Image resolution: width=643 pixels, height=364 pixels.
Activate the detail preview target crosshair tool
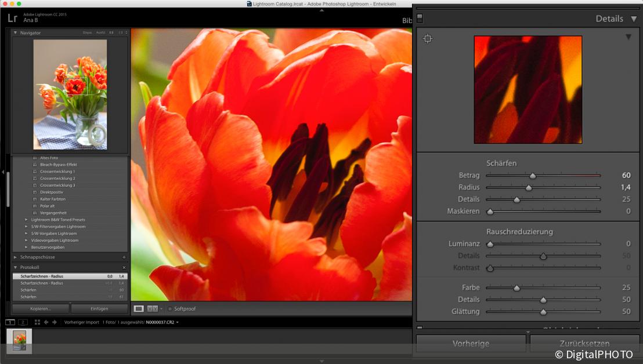pos(427,38)
